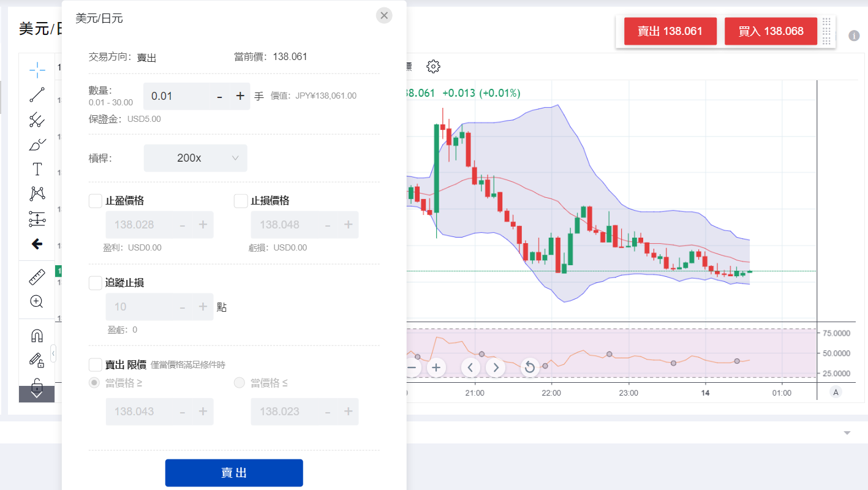Click the blue 賣出 submit button
This screenshot has width=868, height=490.
coord(234,473)
